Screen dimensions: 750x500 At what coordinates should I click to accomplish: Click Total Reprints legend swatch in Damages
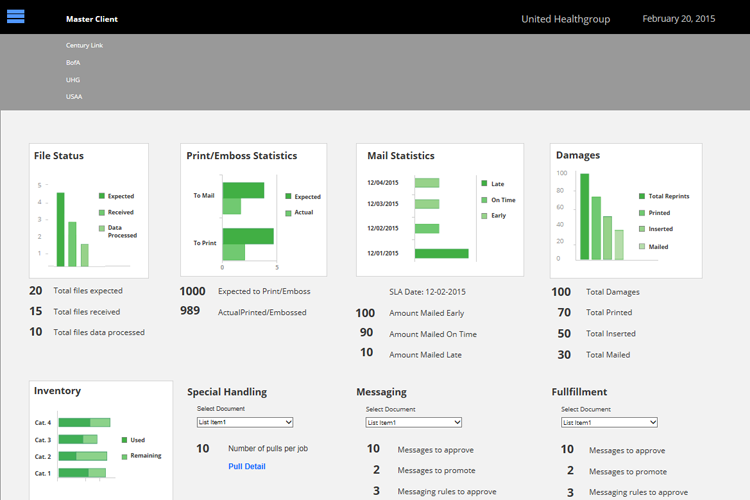point(642,196)
